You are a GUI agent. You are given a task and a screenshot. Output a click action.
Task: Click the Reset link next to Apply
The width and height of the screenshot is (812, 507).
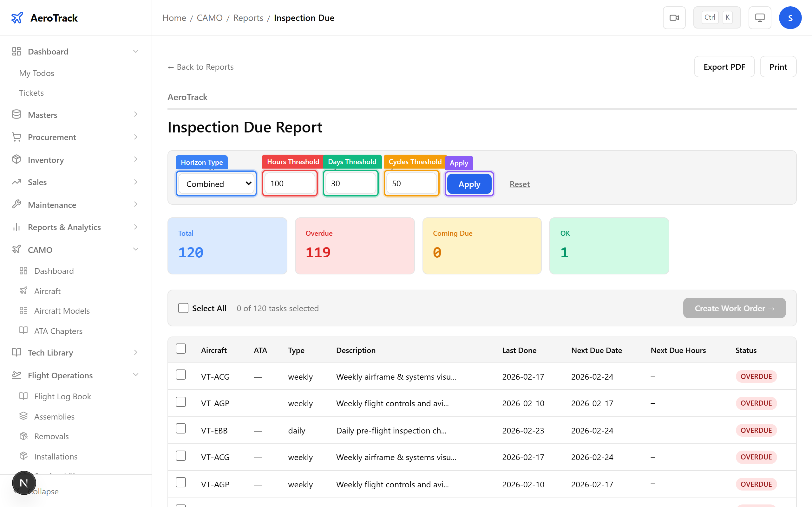(x=519, y=184)
